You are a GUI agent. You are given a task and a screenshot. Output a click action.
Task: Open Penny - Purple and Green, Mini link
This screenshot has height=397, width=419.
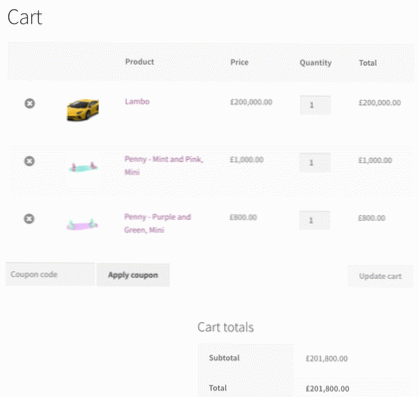pyautogui.click(x=157, y=223)
